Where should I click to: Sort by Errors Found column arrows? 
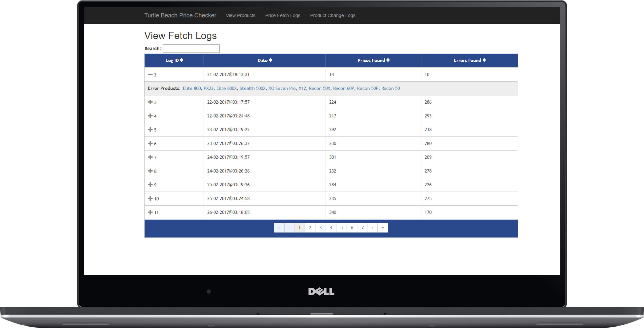(x=484, y=60)
